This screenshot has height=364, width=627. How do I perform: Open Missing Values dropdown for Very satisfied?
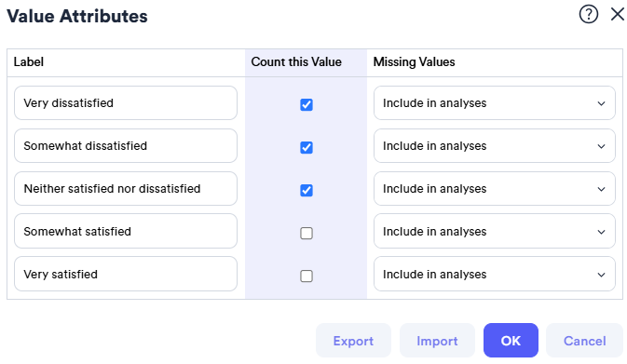[495, 274]
